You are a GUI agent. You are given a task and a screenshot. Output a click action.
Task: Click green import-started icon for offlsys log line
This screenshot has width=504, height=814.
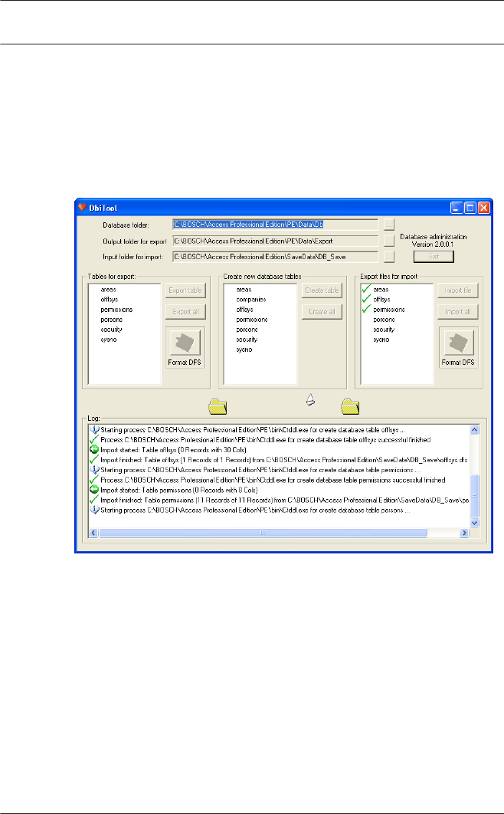click(x=94, y=450)
